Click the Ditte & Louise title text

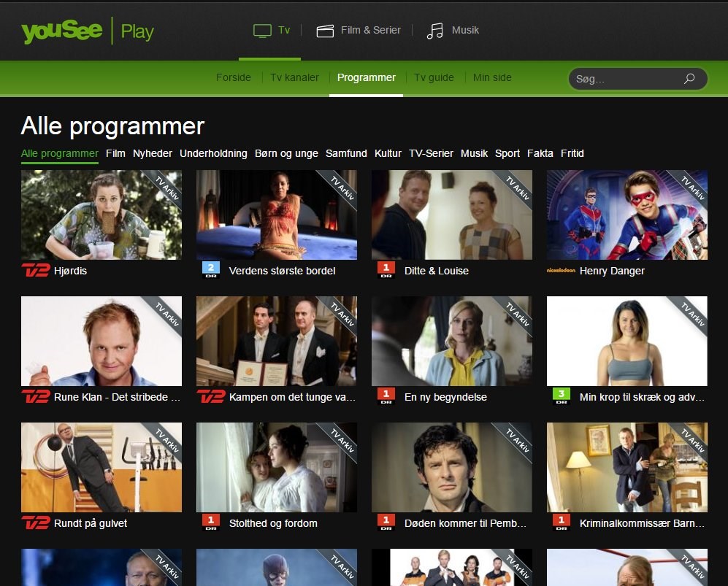click(x=437, y=271)
